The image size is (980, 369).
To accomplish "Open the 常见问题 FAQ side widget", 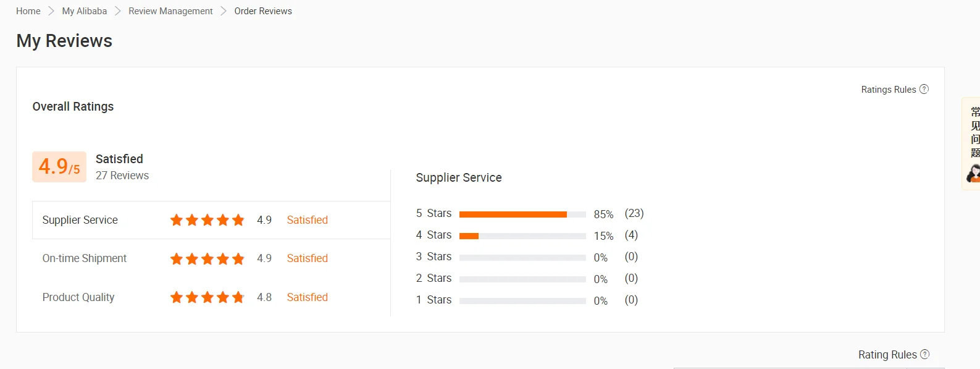I will (x=974, y=132).
